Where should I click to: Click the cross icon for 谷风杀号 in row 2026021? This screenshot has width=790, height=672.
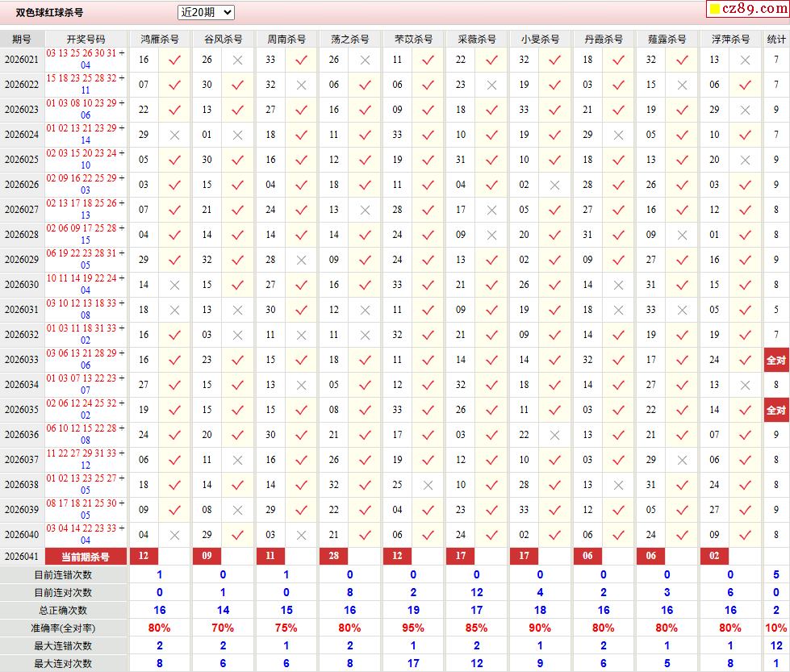[x=237, y=60]
